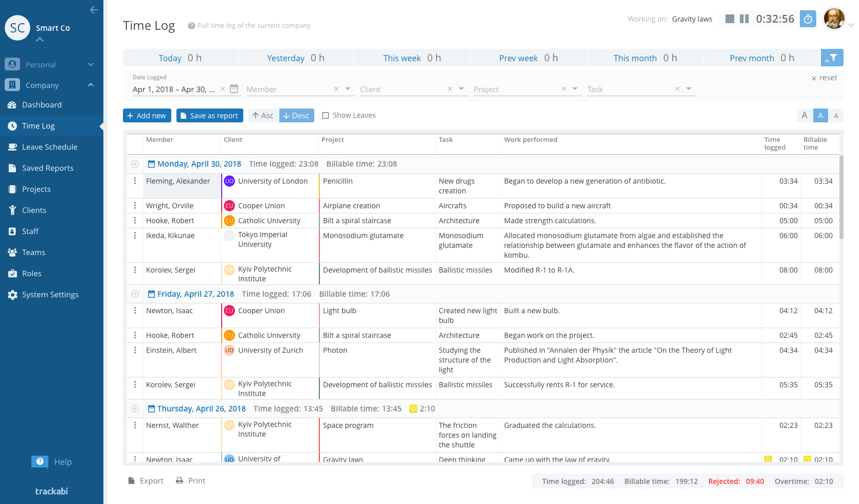Toggle the filter panel funnel button
859x504 pixels.
[x=832, y=58]
